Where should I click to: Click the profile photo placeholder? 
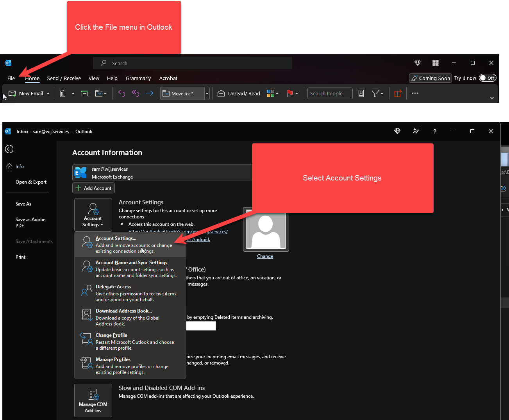pyautogui.click(x=266, y=229)
